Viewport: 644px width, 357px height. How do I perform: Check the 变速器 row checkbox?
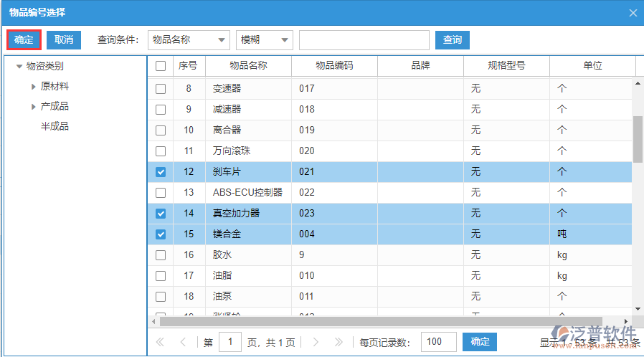161,89
